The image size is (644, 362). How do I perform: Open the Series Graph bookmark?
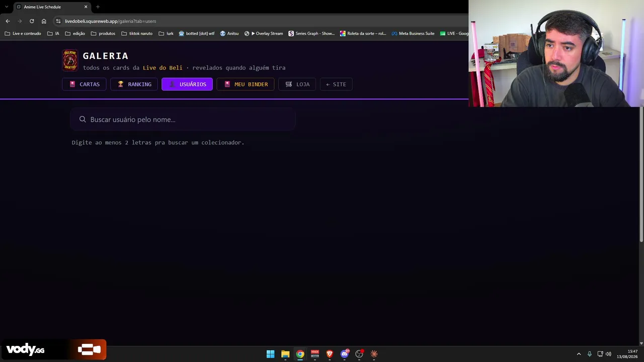(311, 34)
